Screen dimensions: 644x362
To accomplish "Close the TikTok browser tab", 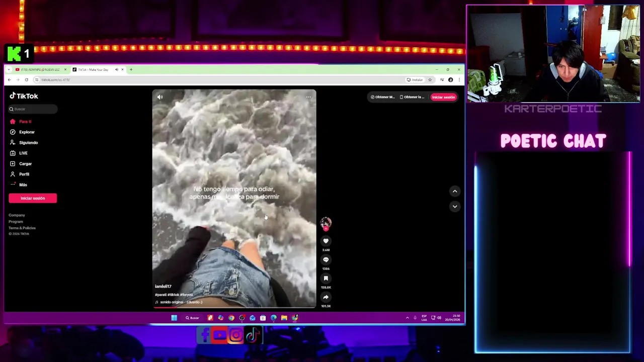I will click(122, 70).
